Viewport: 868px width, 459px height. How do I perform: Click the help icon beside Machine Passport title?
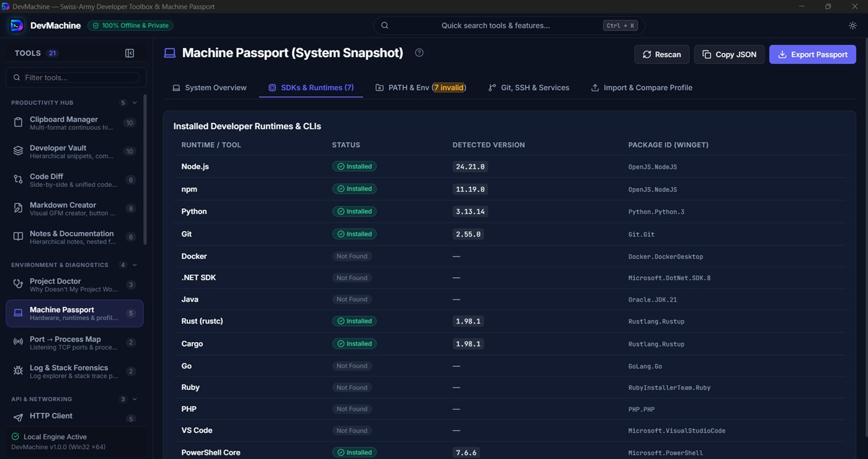pyautogui.click(x=419, y=53)
